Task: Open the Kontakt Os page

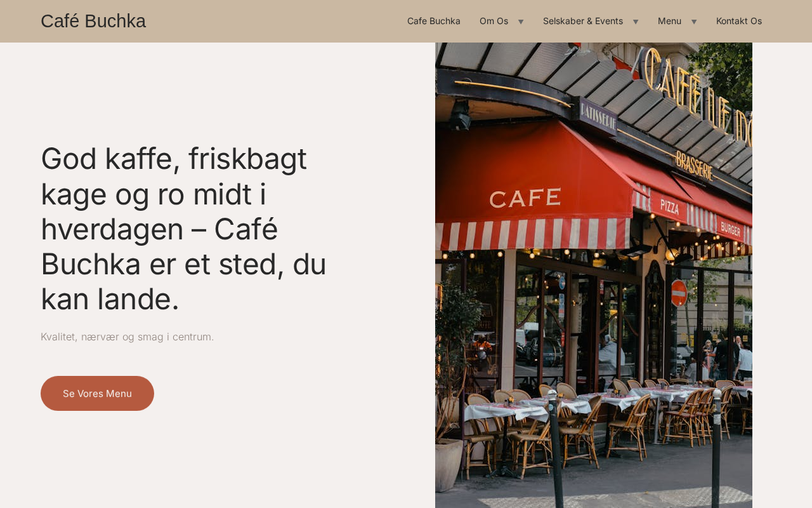Action: 739,21
